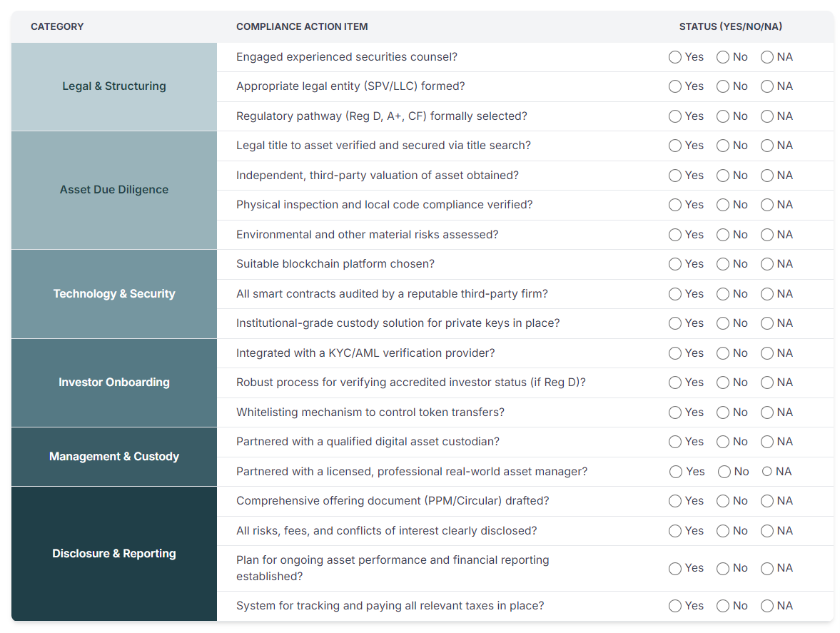Choose No for 'Plan for ongoing asset performance' row

[x=723, y=569]
